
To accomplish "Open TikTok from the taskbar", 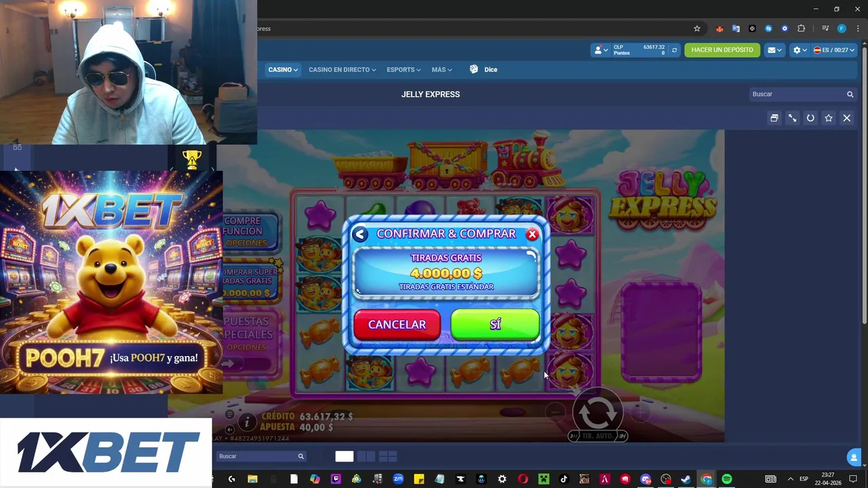I will (564, 479).
